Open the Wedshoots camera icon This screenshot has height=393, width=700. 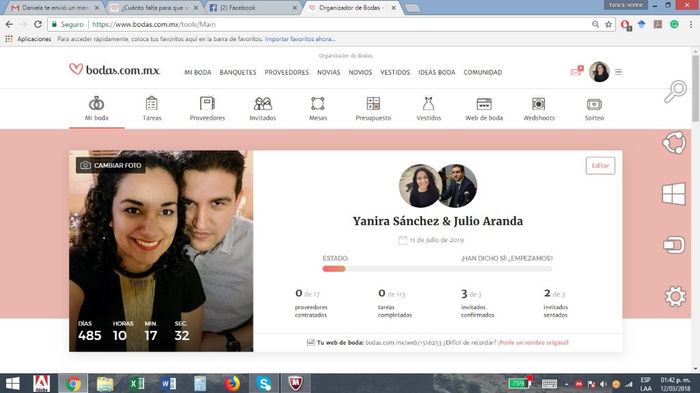pyautogui.click(x=539, y=104)
